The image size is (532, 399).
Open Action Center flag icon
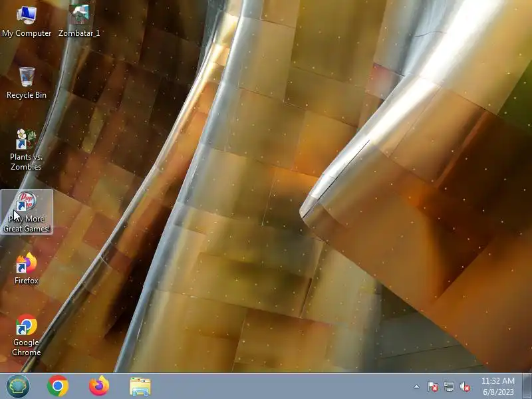pos(433,386)
